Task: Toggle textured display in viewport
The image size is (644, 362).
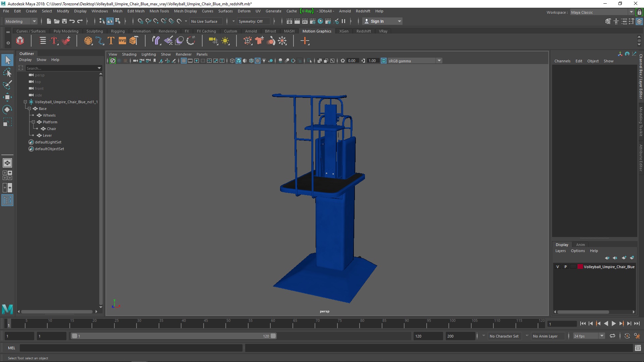Action: click(258, 61)
